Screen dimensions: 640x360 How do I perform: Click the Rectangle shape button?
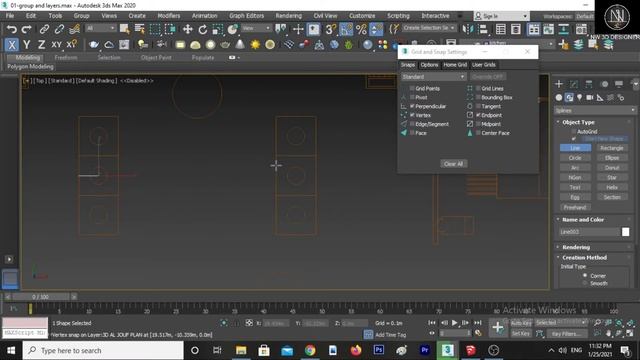tap(611, 148)
